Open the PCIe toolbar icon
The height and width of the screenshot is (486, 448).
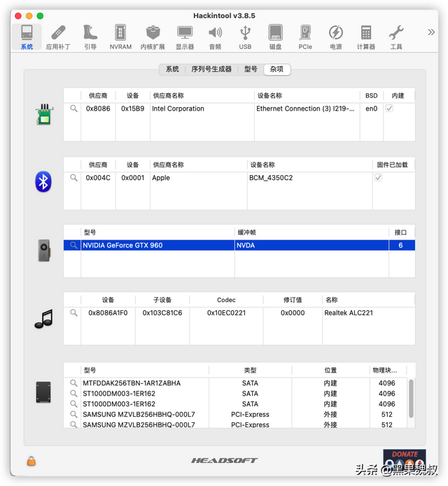click(x=305, y=37)
